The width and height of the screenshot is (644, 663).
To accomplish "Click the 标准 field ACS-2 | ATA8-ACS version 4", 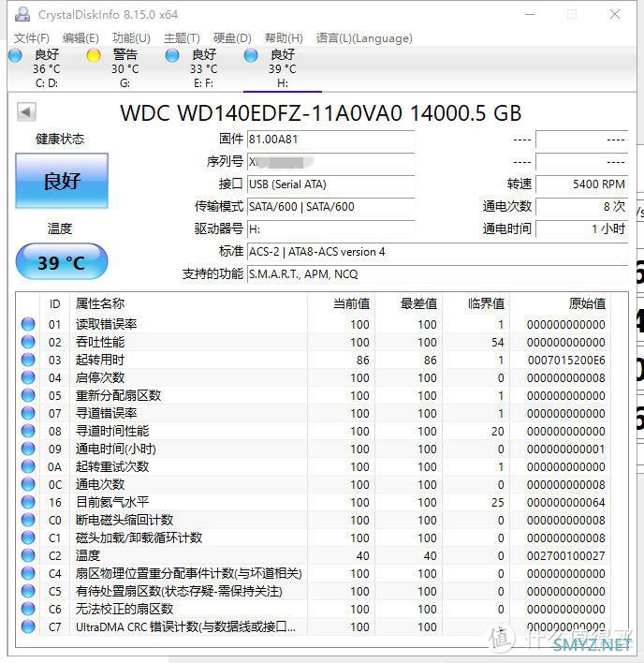I will pos(438,252).
